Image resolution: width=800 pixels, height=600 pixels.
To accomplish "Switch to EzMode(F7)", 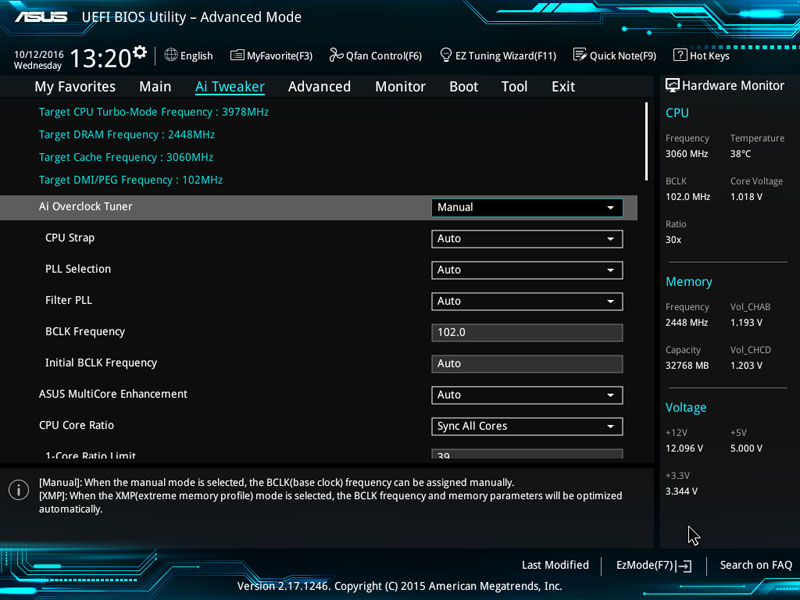I will tap(654, 565).
